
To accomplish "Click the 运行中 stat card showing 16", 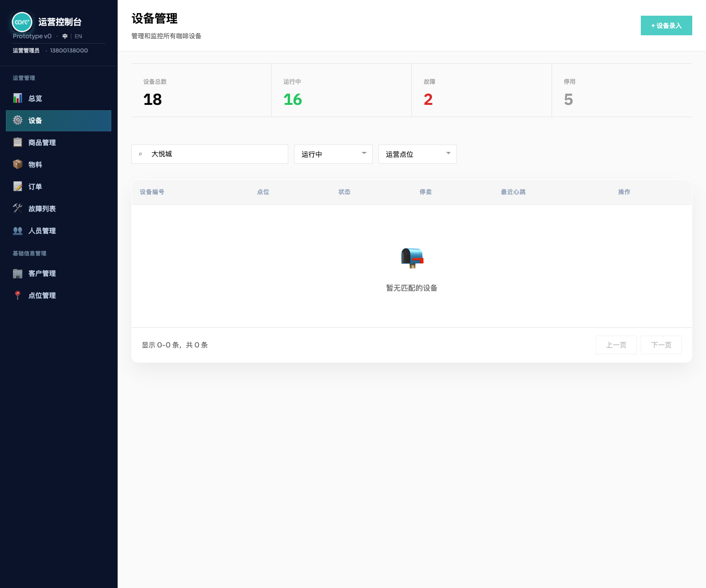I will (341, 90).
